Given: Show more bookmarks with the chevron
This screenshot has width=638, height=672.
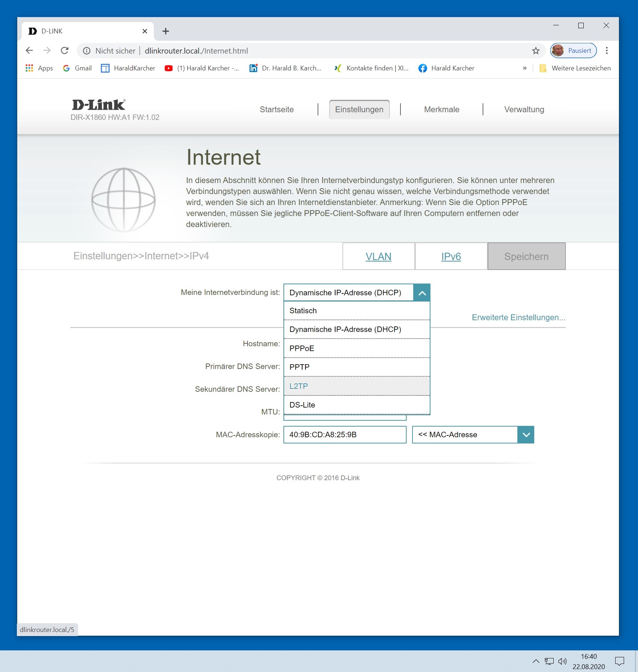Looking at the screenshot, I should click(x=525, y=68).
